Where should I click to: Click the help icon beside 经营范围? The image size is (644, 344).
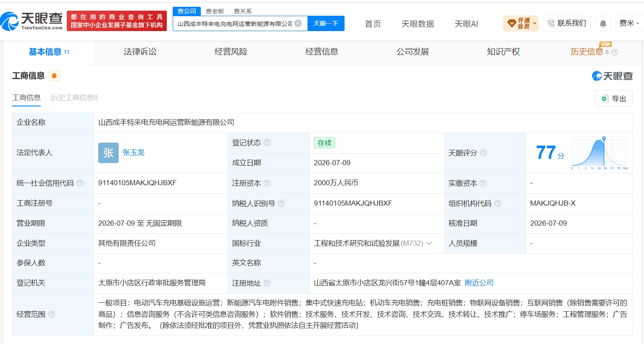tap(51, 314)
